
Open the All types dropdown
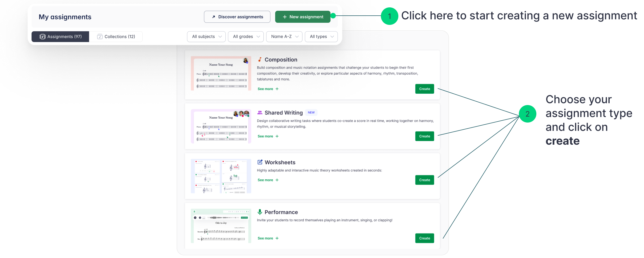pyautogui.click(x=321, y=37)
